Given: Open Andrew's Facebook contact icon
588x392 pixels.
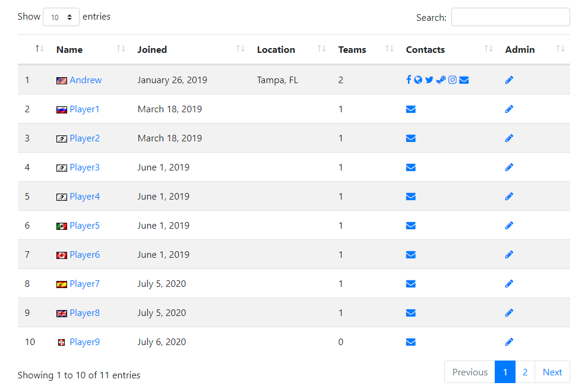Looking at the screenshot, I should 409,80.
